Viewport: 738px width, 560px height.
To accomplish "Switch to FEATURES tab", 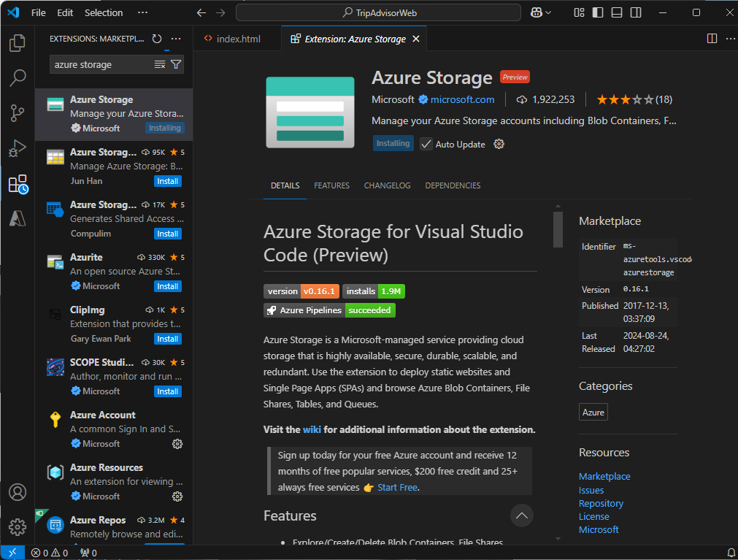I will tap(332, 185).
